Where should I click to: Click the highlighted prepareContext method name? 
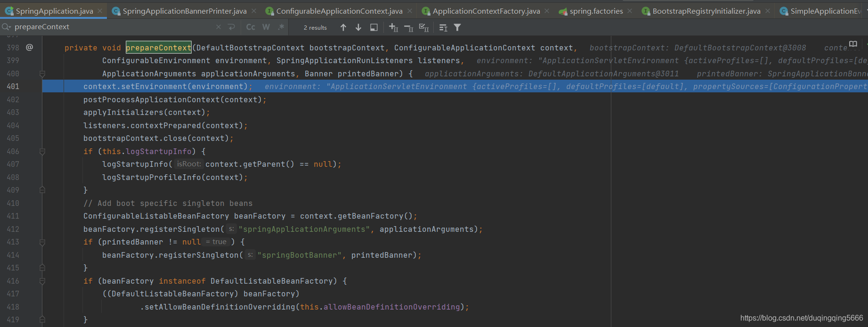(x=159, y=48)
